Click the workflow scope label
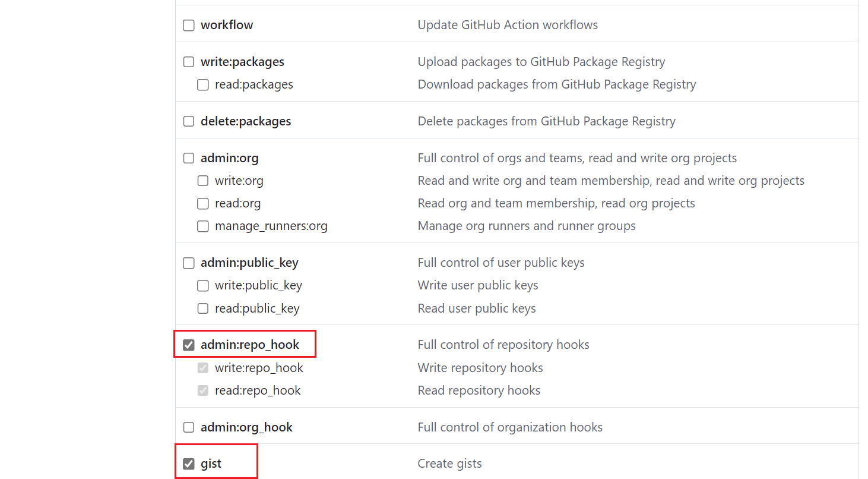This screenshot has height=479, width=868. (227, 25)
